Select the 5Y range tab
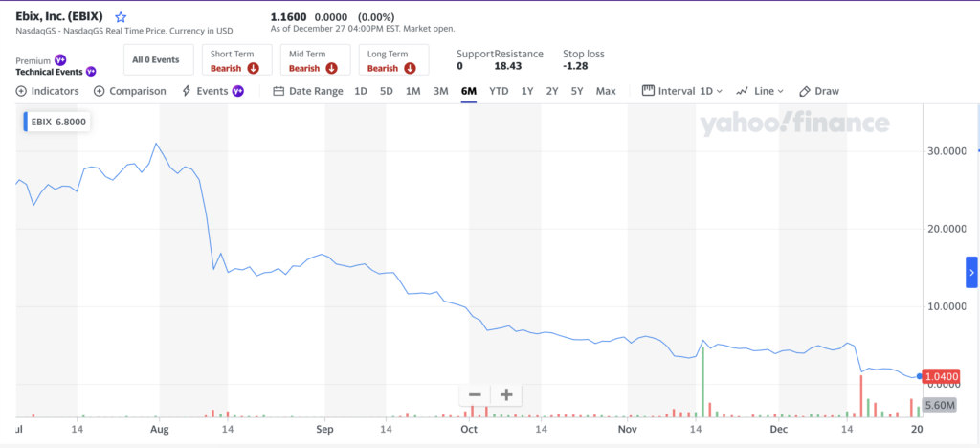980x448 pixels. (x=577, y=91)
